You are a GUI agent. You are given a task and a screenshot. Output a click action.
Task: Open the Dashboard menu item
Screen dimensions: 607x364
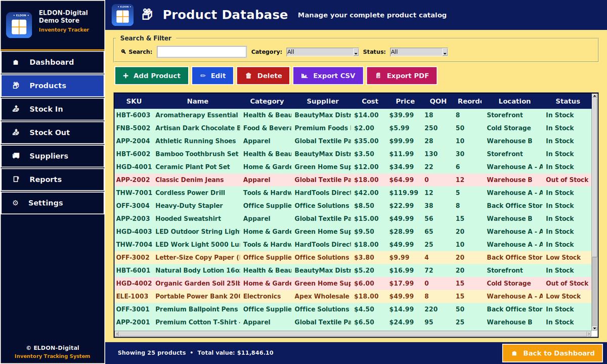point(53,62)
